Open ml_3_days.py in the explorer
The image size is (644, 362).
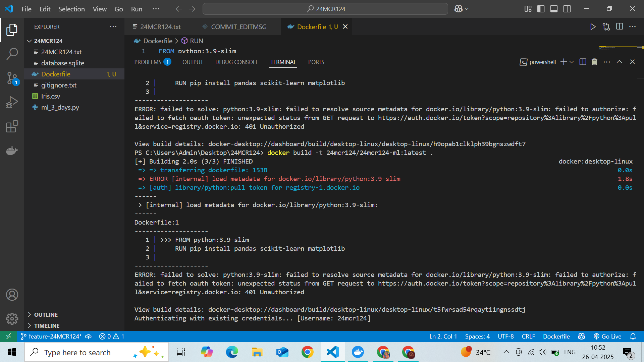click(74, 107)
